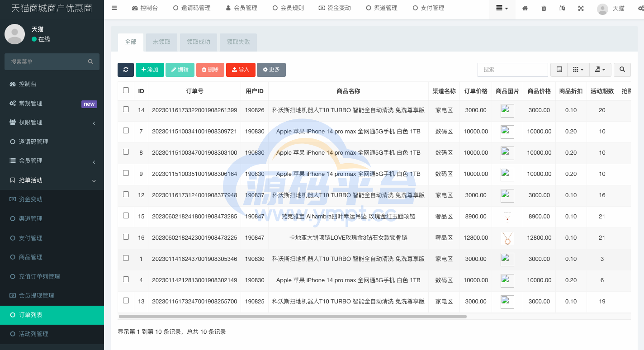This screenshot has height=350, width=644.
Task: Click the red 导入 button
Action: [x=241, y=70]
